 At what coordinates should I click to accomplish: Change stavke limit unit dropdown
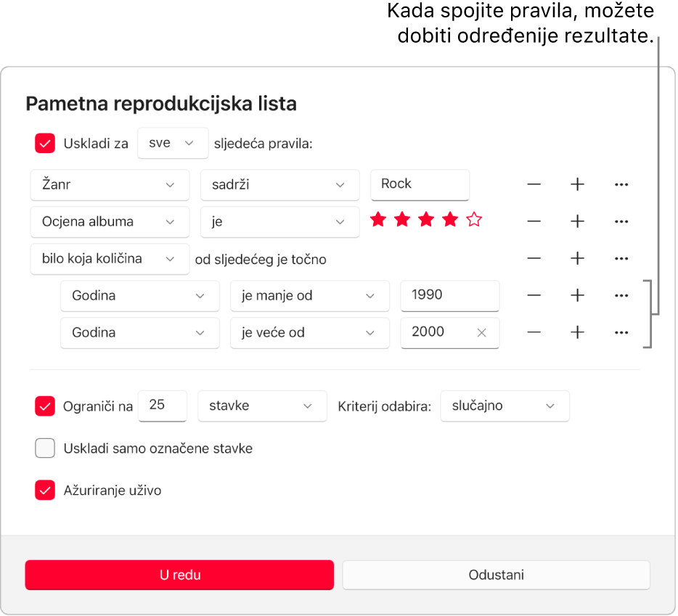pyautogui.click(x=262, y=406)
